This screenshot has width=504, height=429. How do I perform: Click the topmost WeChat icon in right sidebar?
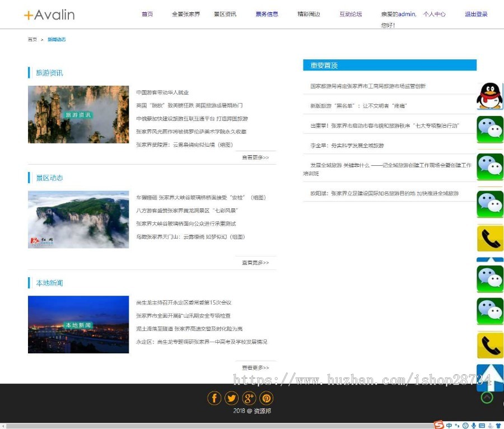coord(489,129)
